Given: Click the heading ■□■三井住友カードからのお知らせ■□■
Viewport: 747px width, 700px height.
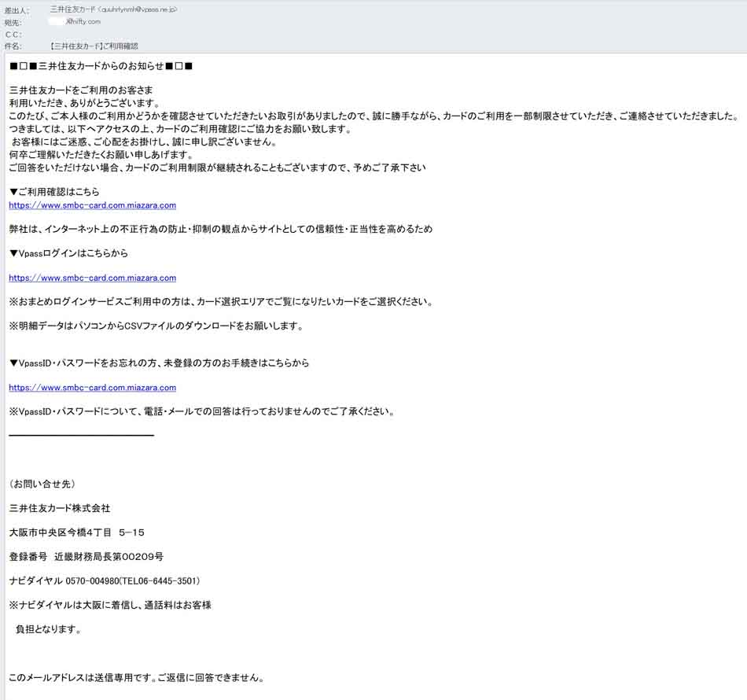Looking at the screenshot, I should pyautogui.click(x=101, y=66).
